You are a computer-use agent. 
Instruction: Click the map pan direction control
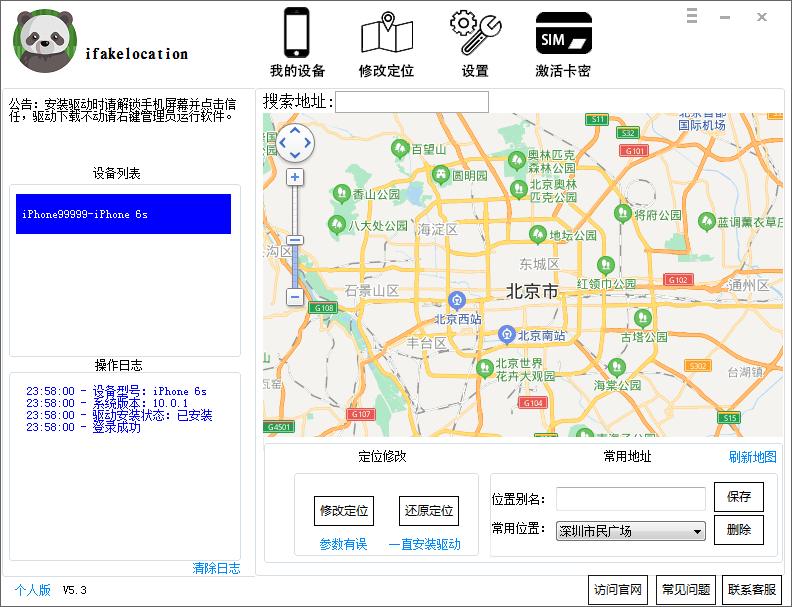(x=295, y=143)
